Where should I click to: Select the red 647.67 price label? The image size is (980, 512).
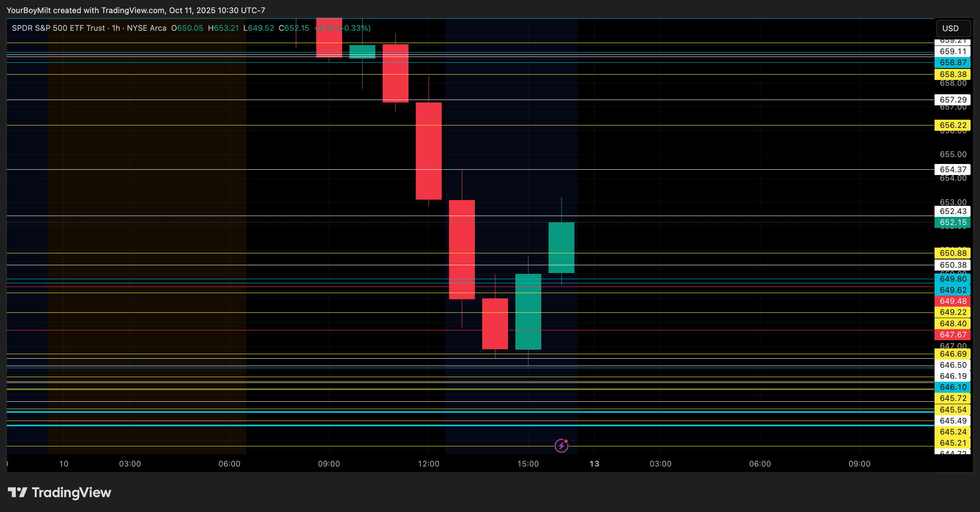click(x=953, y=335)
